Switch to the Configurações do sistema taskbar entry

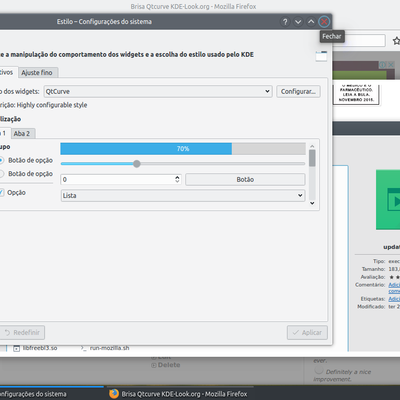(52, 394)
